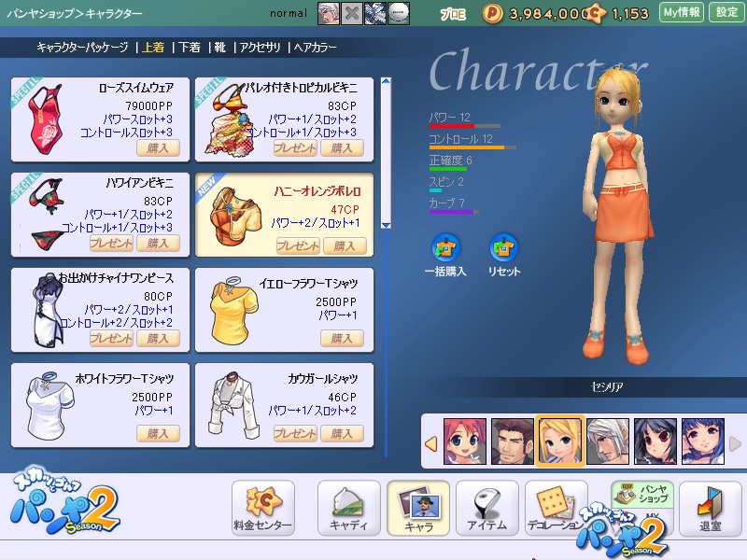The width and height of the screenshot is (747, 560).
Task: Click 購入 for ローズスイムウェア
Action: coord(158,147)
